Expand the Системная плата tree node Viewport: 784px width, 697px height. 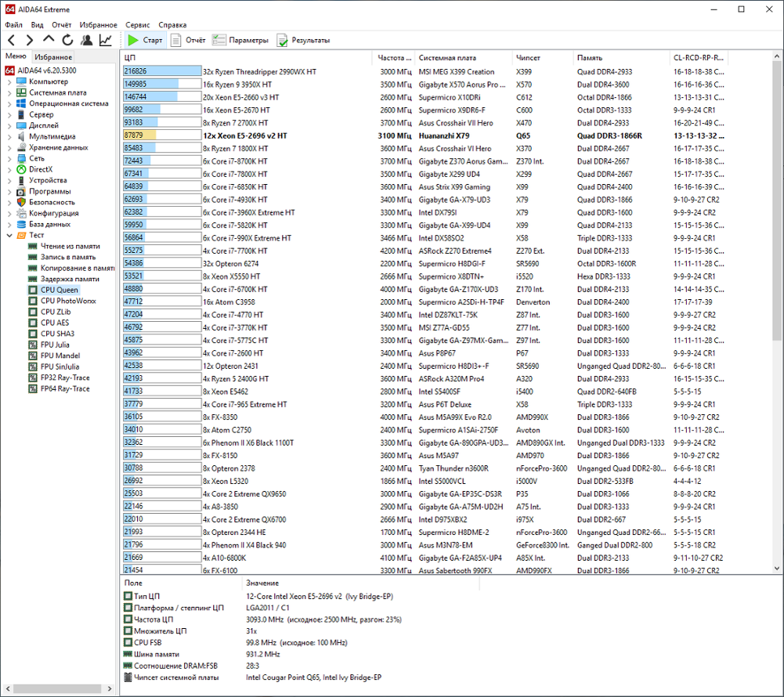pos(9,92)
